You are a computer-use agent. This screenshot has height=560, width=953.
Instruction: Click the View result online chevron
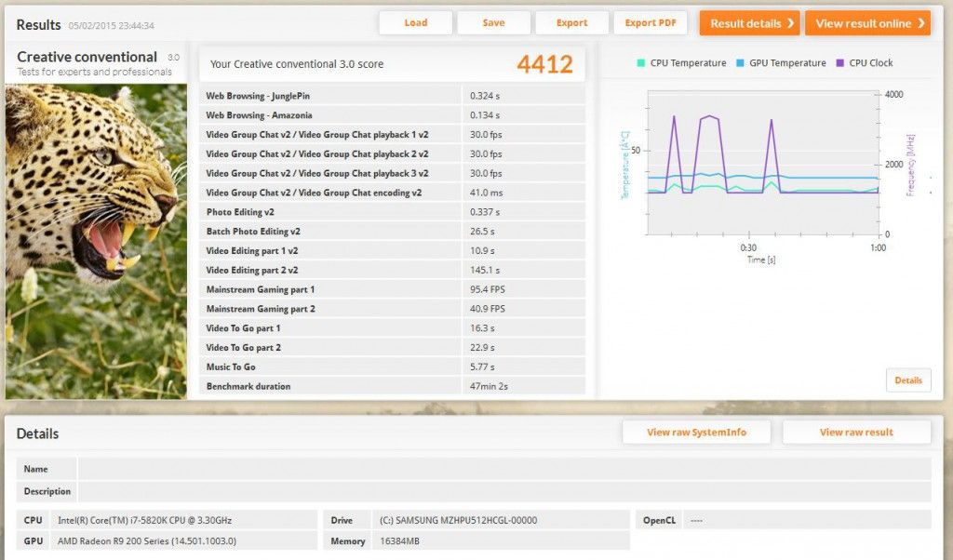coord(921,23)
